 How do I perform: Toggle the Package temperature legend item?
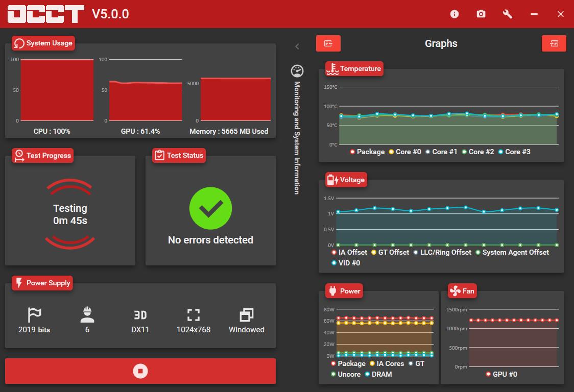pos(367,152)
